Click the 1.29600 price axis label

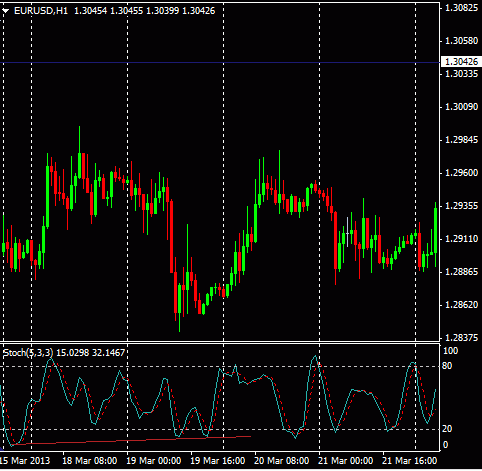(x=462, y=173)
